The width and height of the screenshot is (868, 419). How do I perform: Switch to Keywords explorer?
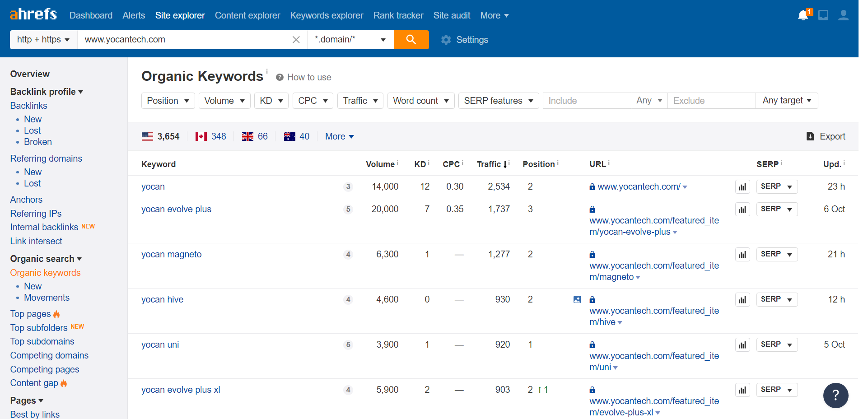tap(327, 15)
